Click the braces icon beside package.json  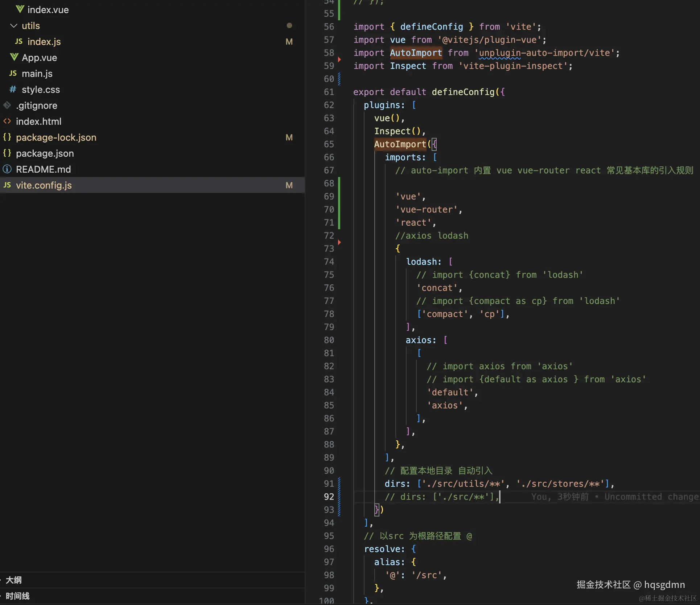pos(7,153)
